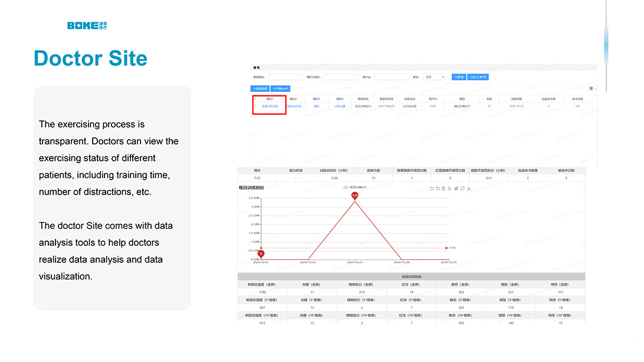Switch chart to bar type icon

click(456, 189)
